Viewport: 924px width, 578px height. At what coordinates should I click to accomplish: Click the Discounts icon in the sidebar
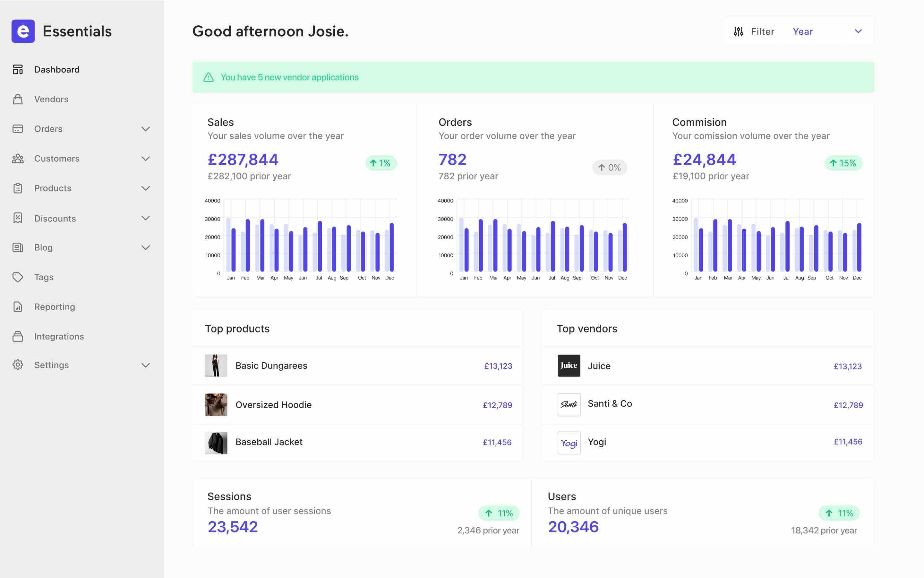pos(18,218)
